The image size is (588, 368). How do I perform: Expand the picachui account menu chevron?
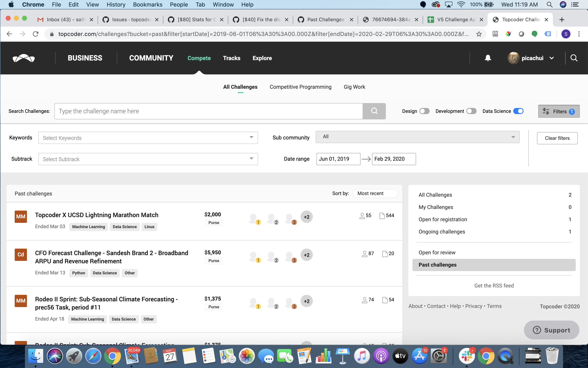pyautogui.click(x=551, y=58)
